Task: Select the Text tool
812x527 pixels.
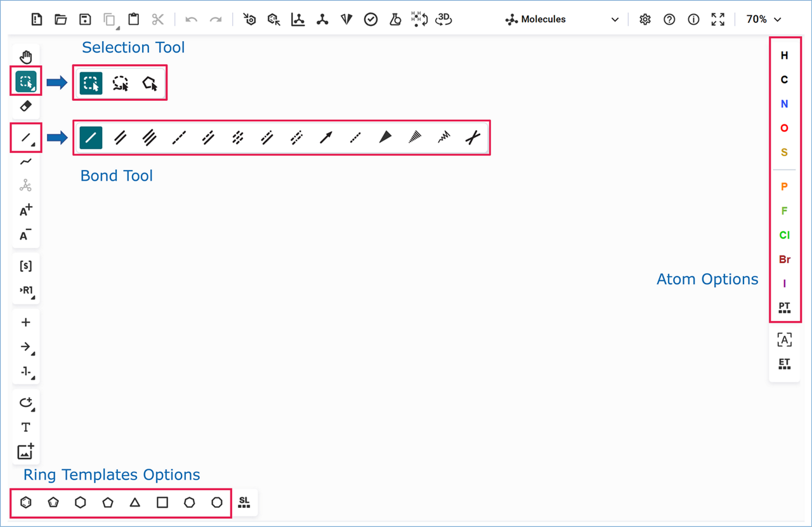Action: pos(25,427)
